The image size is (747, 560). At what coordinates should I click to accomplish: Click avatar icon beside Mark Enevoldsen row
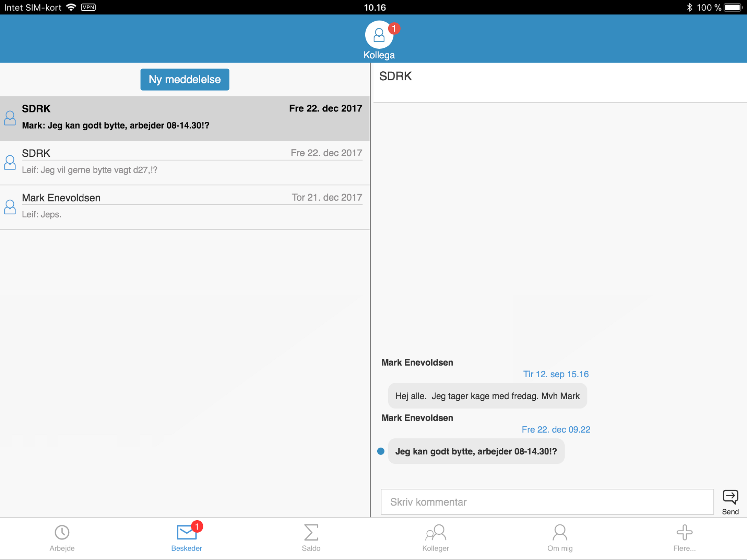10,207
